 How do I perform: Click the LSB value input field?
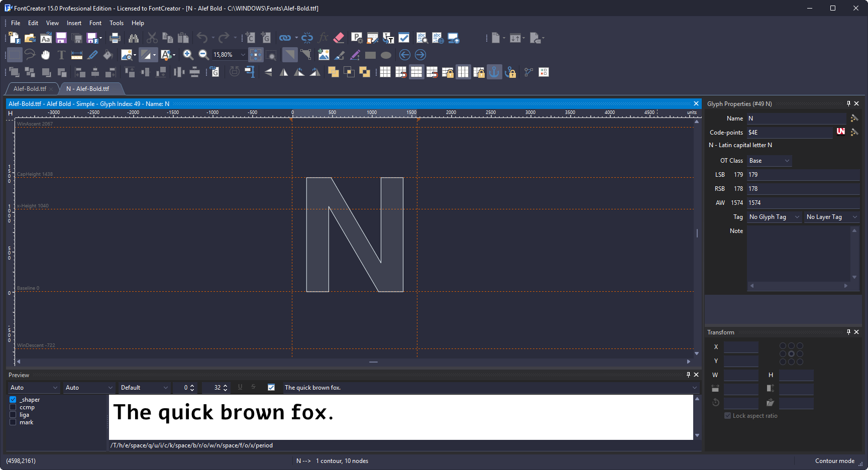(x=802, y=175)
